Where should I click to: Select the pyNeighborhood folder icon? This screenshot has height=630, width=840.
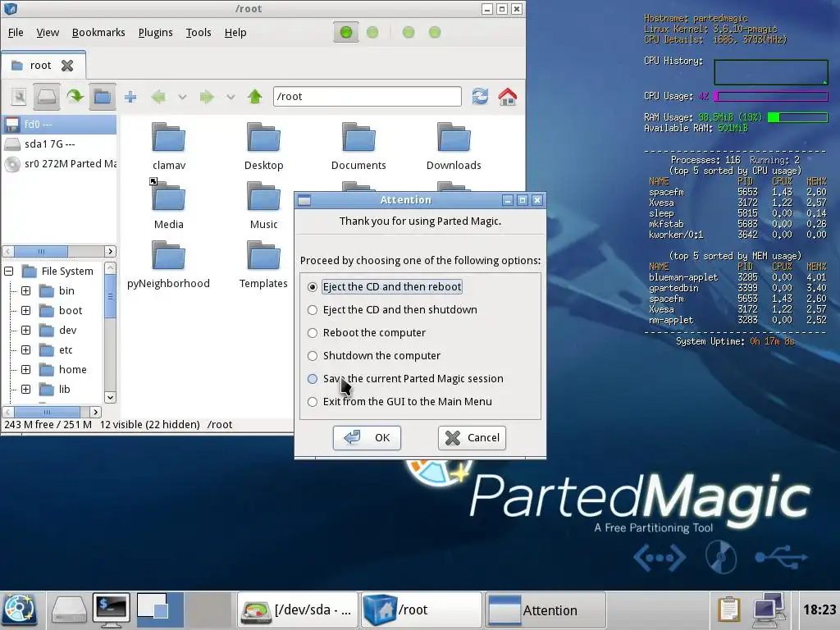coord(169,256)
